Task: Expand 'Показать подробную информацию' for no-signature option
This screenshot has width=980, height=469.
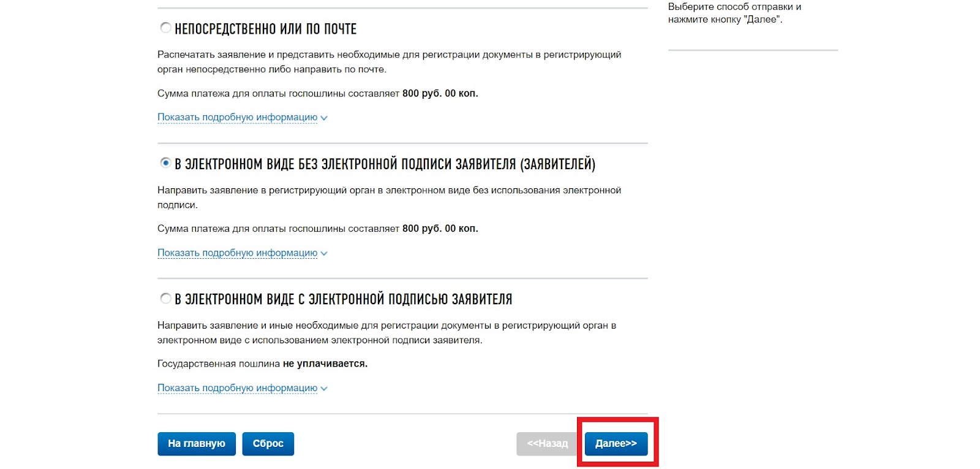Action: coord(238,253)
